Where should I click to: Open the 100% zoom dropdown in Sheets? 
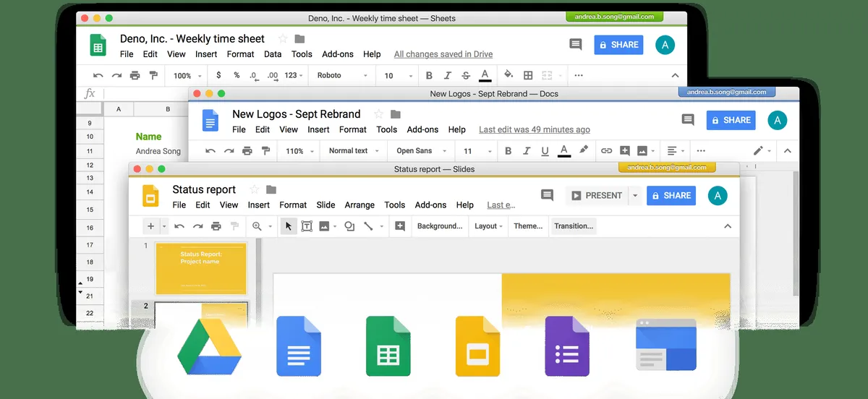(x=187, y=75)
